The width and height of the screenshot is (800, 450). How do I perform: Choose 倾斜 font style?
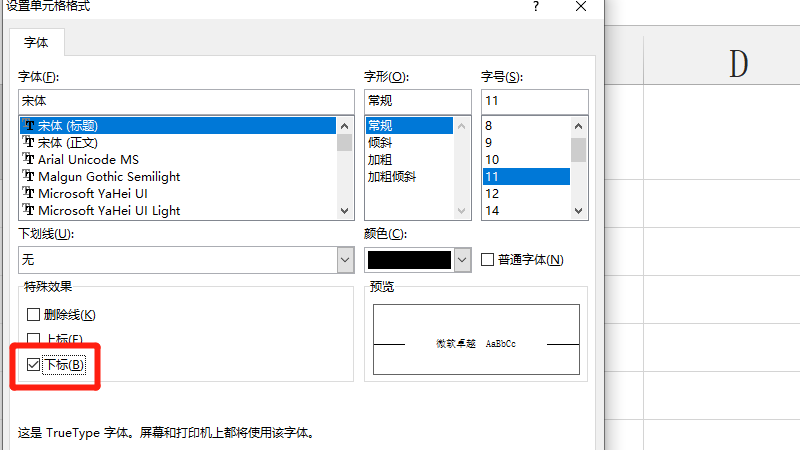[x=379, y=142]
